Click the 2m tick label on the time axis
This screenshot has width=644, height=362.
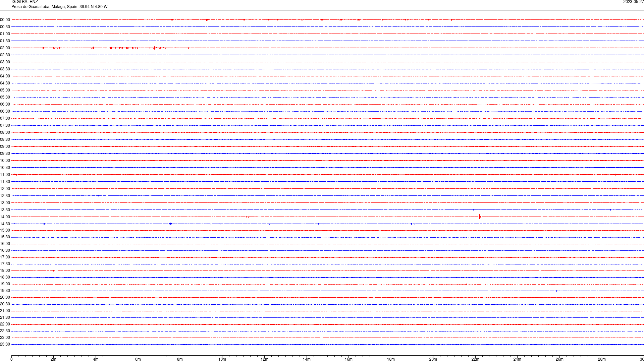point(54,359)
